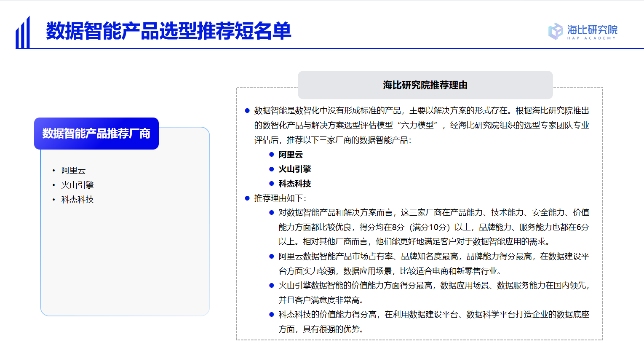Click the blue bars icon beside title
Screen dimensions: 644x361
(x=23, y=32)
